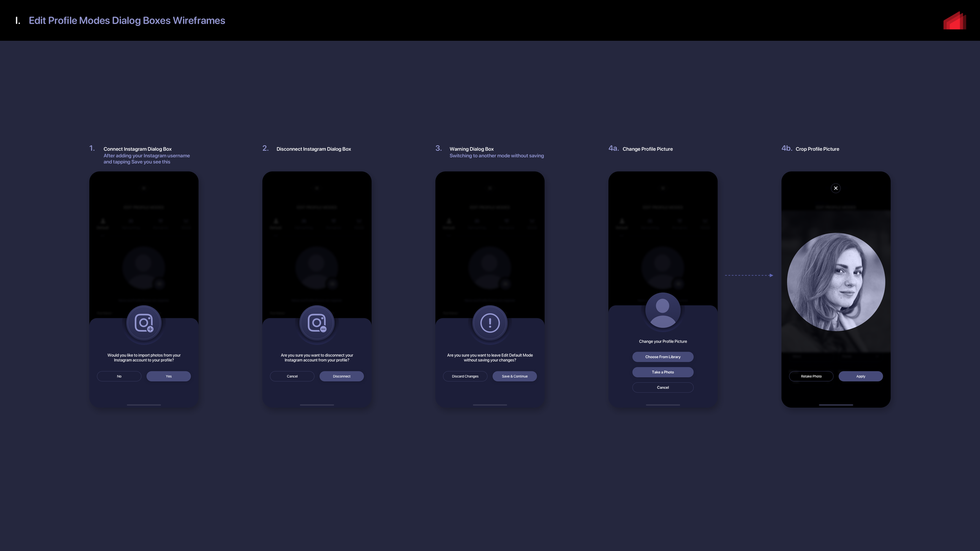Apply the cropped profile picture
Viewport: 980px width, 551px height.
pos(860,376)
